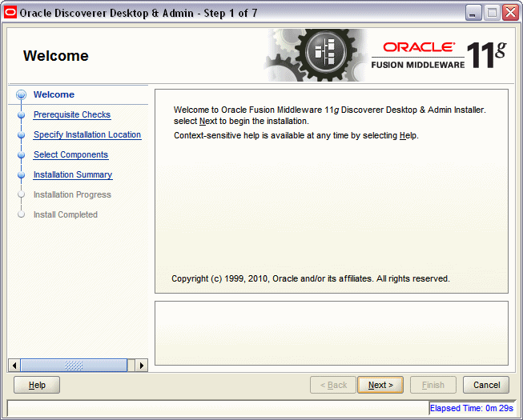Viewport: 523px width, 420px height.
Task: Click the 'Context-sensitive help is available' sentence
Action: 296,135
